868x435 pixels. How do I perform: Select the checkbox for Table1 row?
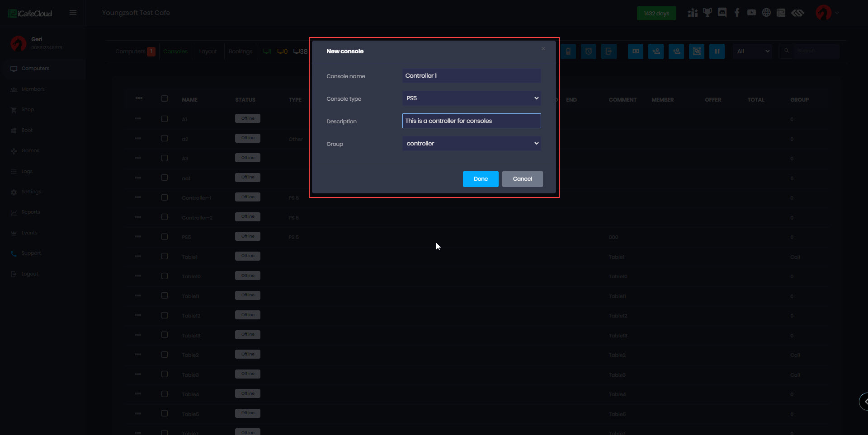pyautogui.click(x=165, y=257)
